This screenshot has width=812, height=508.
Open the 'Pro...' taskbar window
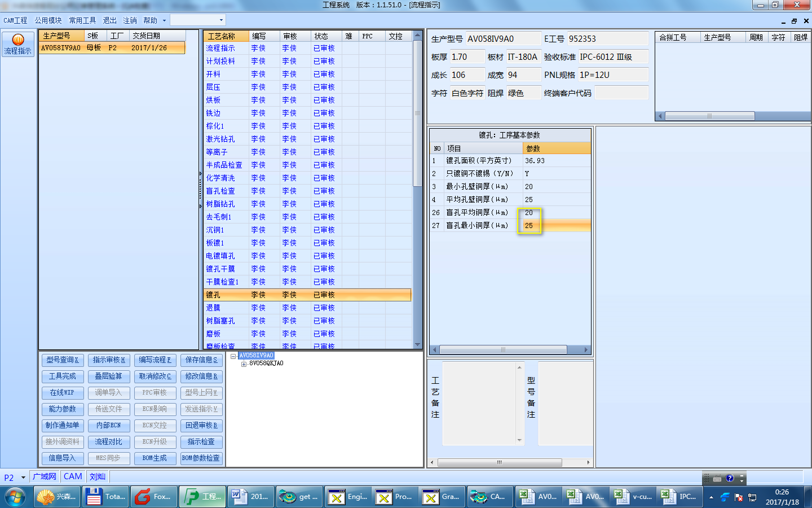click(396, 497)
